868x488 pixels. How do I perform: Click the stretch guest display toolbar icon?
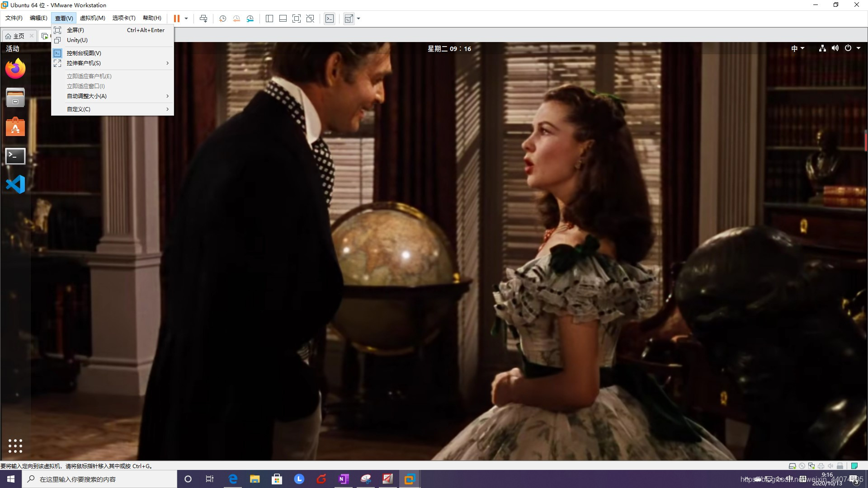point(349,19)
